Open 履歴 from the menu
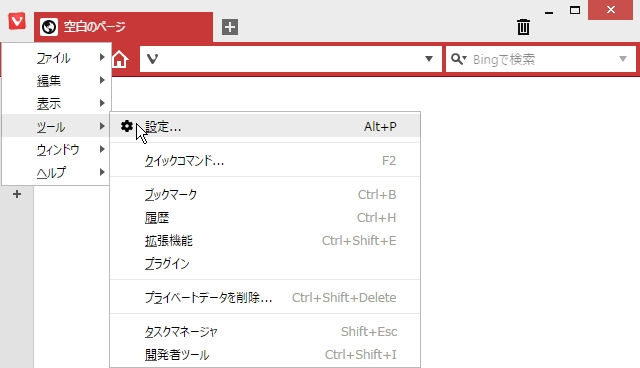This screenshot has width=640, height=368. coord(265,217)
